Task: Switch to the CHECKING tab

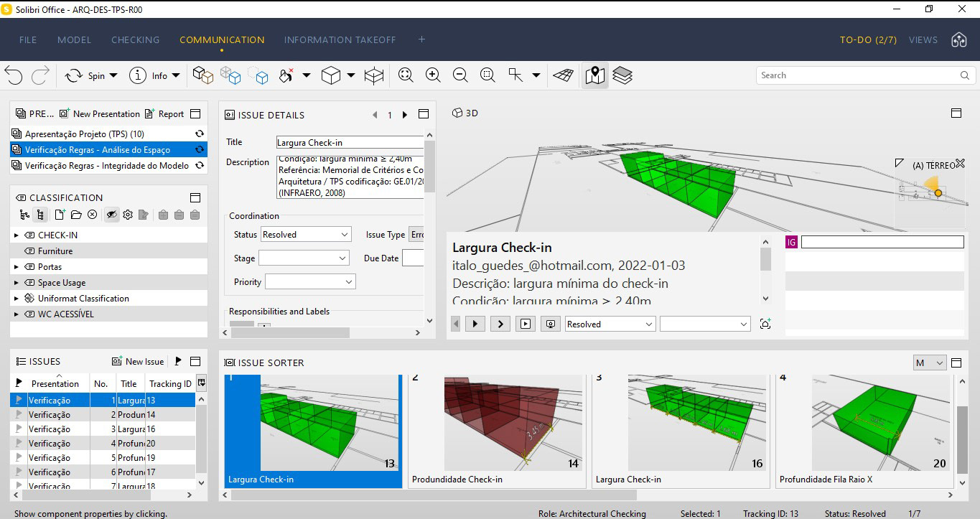Action: [136, 39]
